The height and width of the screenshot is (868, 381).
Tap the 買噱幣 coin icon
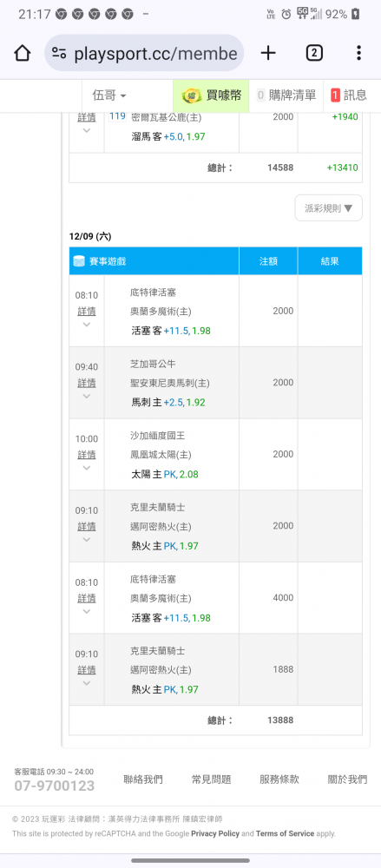(x=192, y=95)
